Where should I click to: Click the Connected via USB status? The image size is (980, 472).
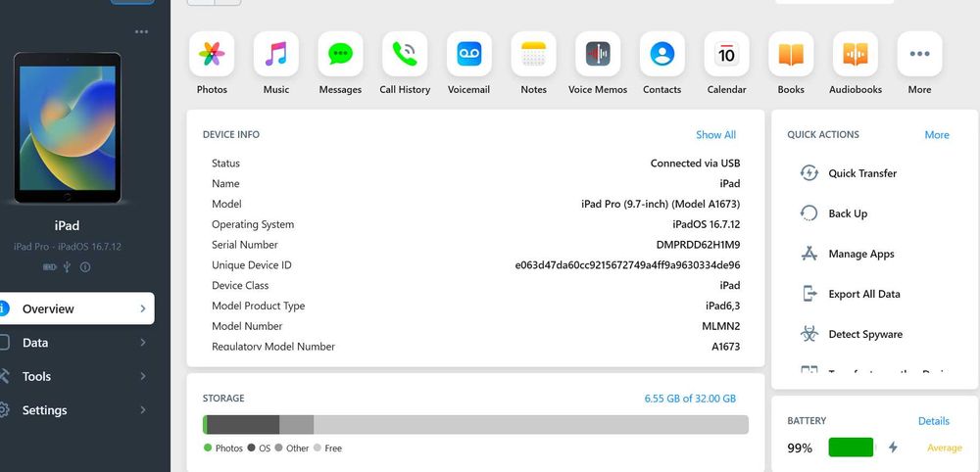point(695,163)
